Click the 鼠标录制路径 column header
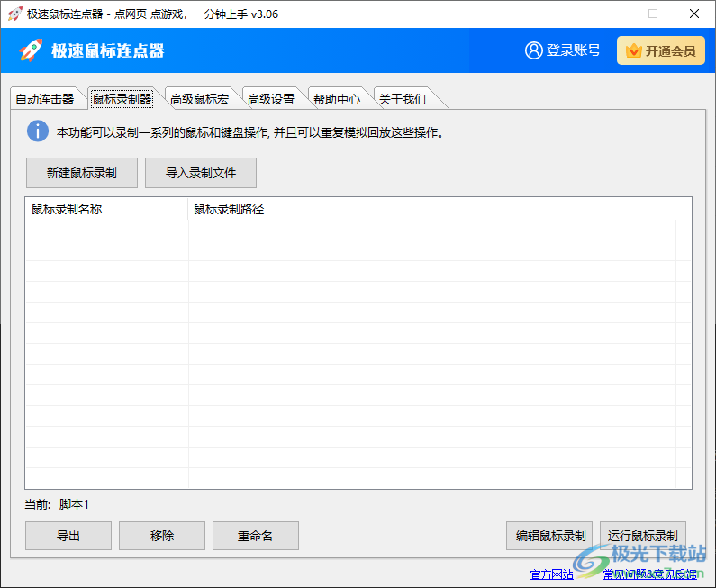The image size is (716, 588). (431, 209)
